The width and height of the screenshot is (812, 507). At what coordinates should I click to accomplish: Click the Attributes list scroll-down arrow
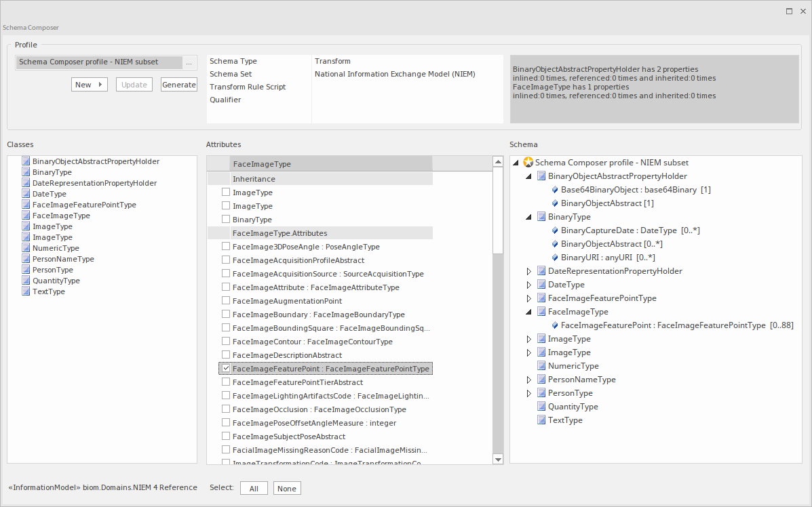coord(498,459)
